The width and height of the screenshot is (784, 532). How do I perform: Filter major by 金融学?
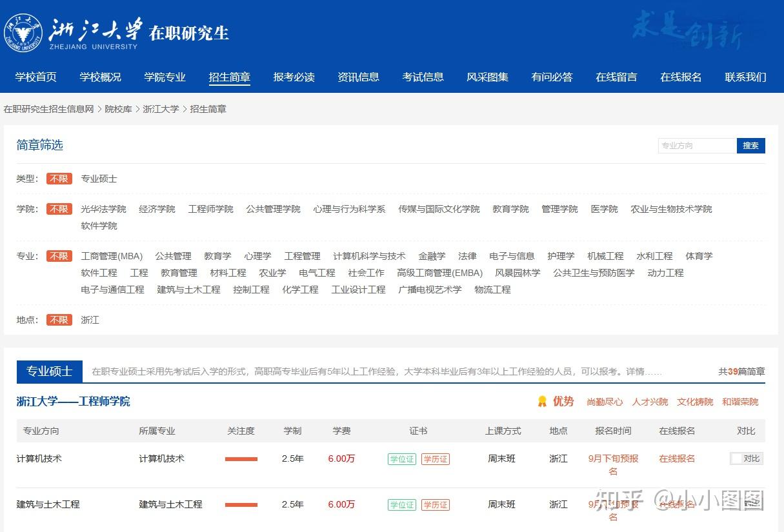pos(432,256)
